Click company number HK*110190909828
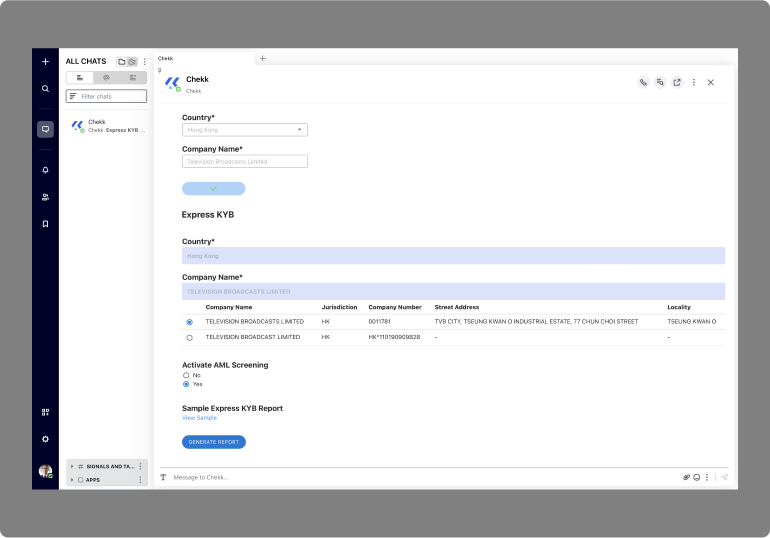 click(x=394, y=337)
